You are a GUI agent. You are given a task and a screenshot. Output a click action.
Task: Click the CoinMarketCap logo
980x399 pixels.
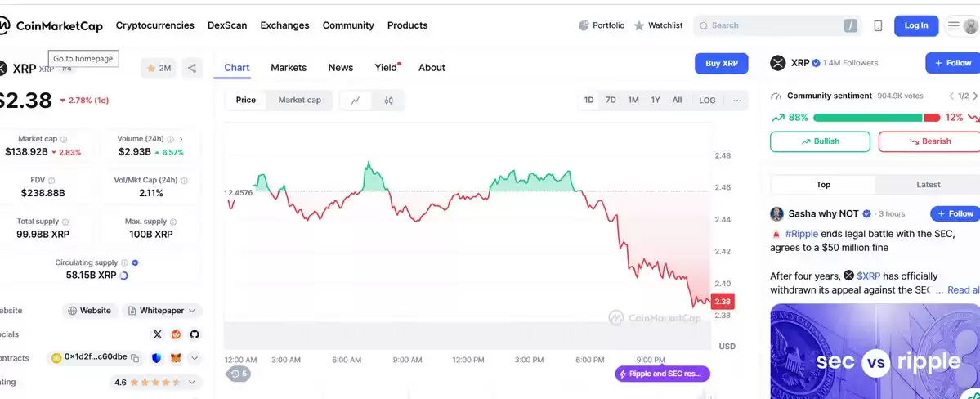[51, 25]
